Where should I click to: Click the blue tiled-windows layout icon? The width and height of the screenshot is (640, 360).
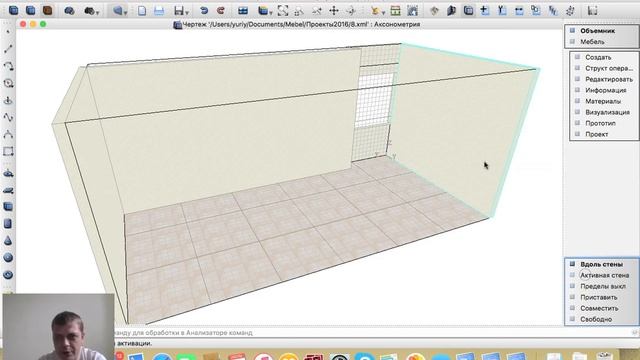click(x=243, y=11)
